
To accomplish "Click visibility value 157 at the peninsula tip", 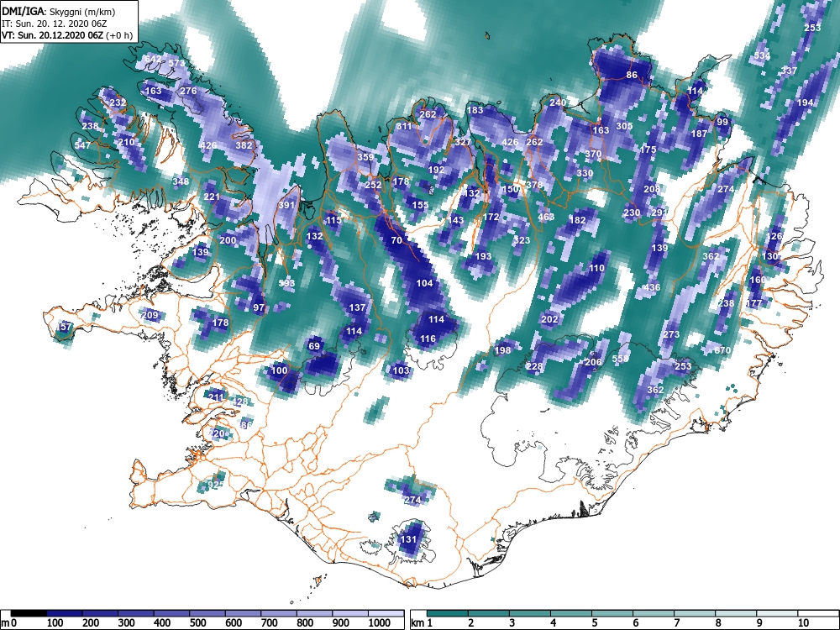I will tap(64, 327).
